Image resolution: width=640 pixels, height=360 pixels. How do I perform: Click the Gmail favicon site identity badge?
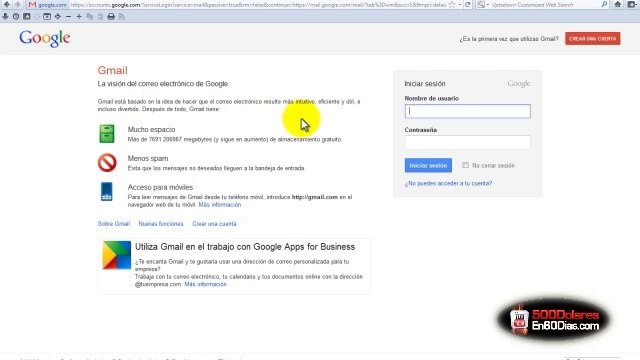47,5
